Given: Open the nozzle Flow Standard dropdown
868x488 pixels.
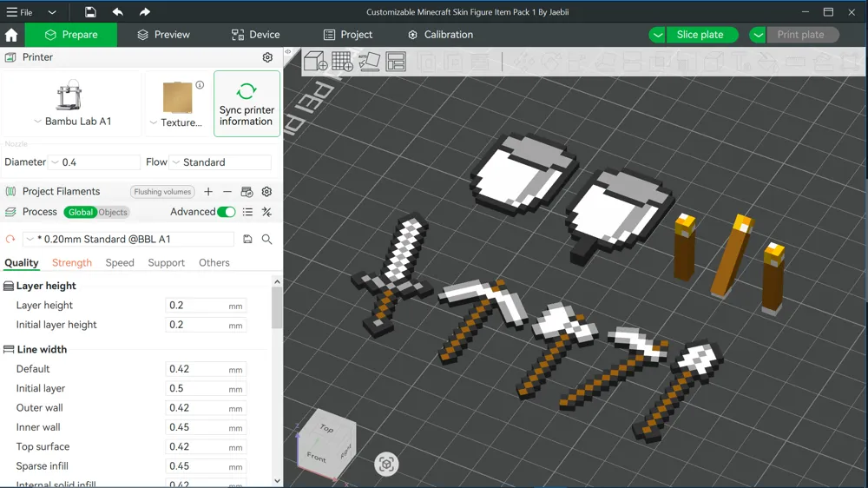Looking at the screenshot, I should coord(220,162).
